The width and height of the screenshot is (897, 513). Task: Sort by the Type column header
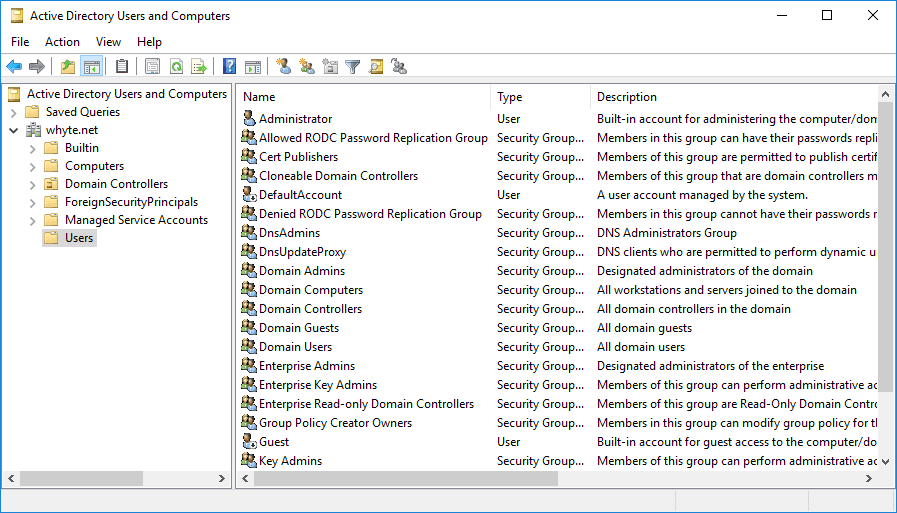pos(540,97)
